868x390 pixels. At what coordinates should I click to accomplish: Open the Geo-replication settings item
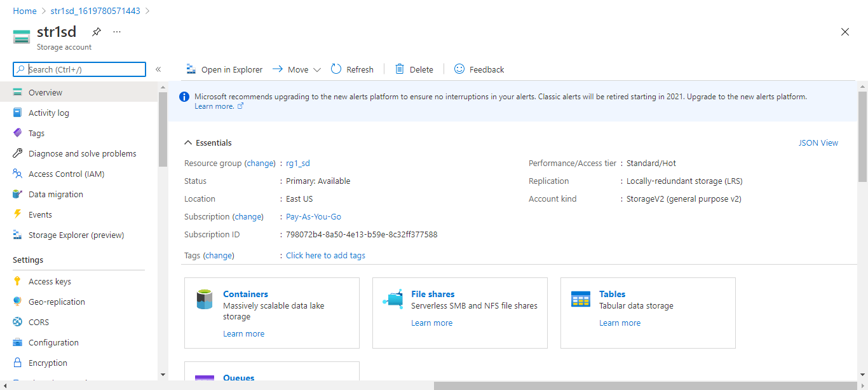click(79, 302)
